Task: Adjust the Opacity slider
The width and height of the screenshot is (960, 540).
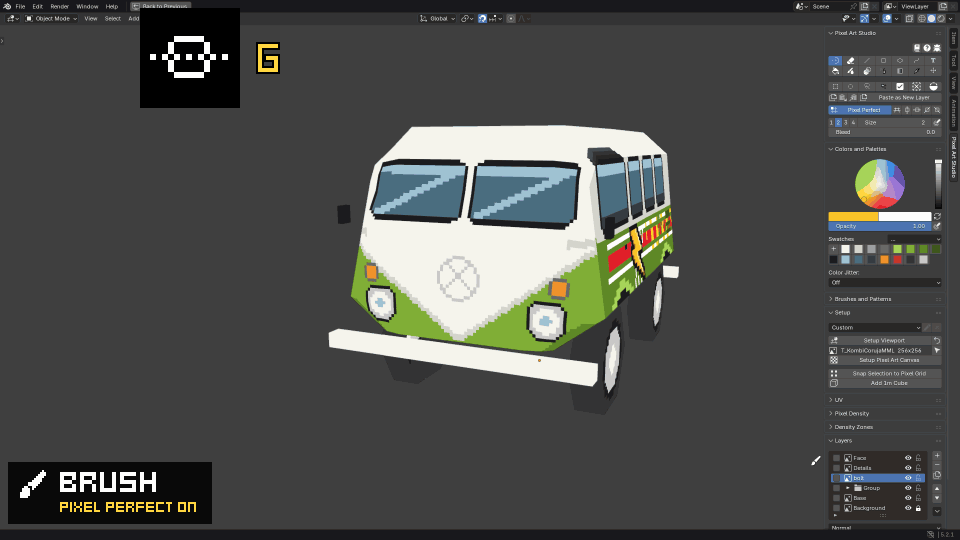Action: (x=879, y=226)
